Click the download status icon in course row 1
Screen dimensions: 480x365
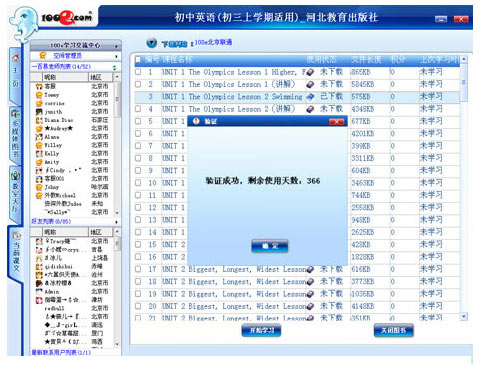click(310, 72)
